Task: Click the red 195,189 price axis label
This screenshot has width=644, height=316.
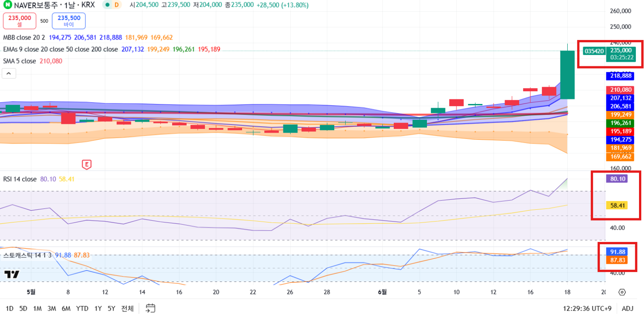Action: (x=620, y=131)
